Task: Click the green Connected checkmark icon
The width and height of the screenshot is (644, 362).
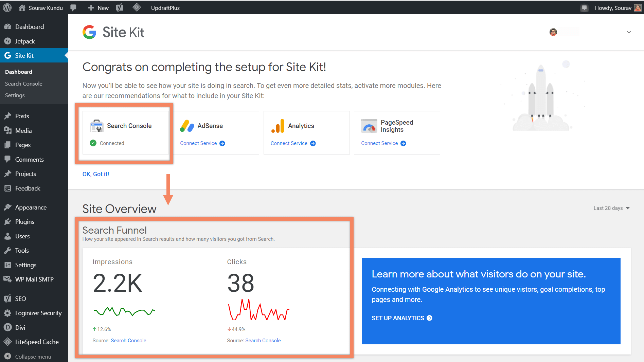Action: point(93,143)
